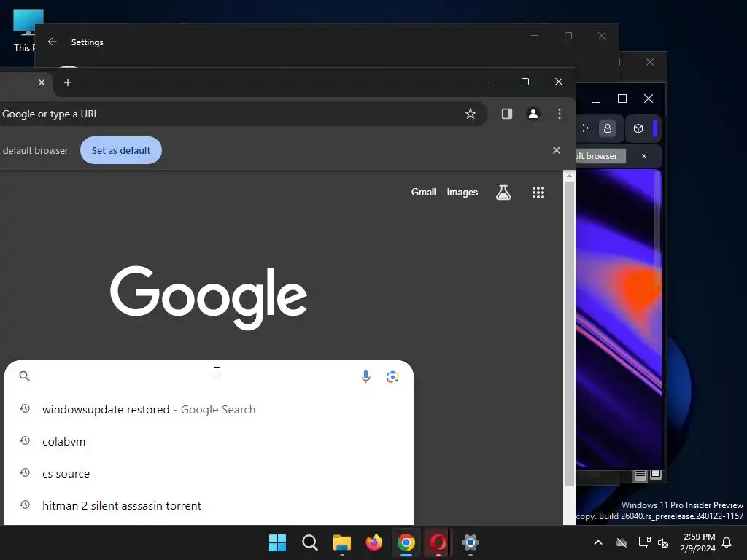Select 'colabvm' search suggestion
This screenshot has height=560, width=747.
click(x=209, y=441)
